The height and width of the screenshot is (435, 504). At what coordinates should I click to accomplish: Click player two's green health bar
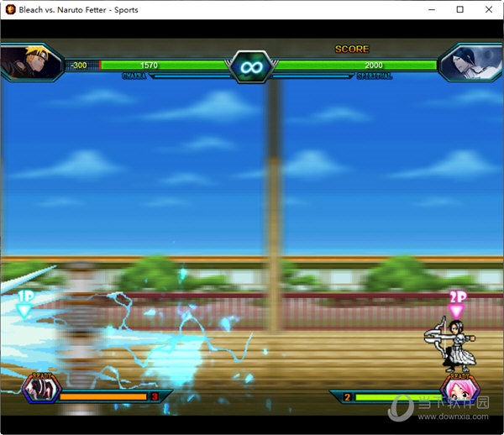click(356, 66)
